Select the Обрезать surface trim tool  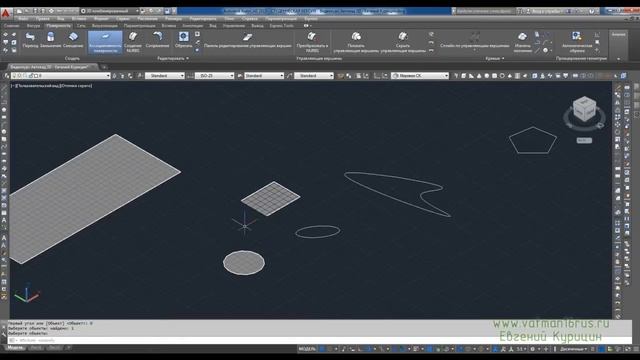[183, 40]
